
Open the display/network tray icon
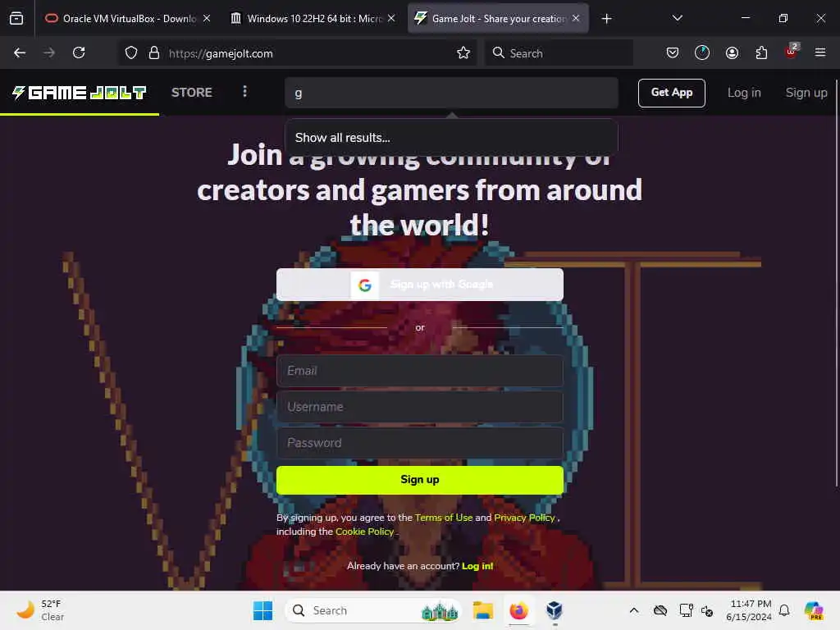tap(687, 610)
